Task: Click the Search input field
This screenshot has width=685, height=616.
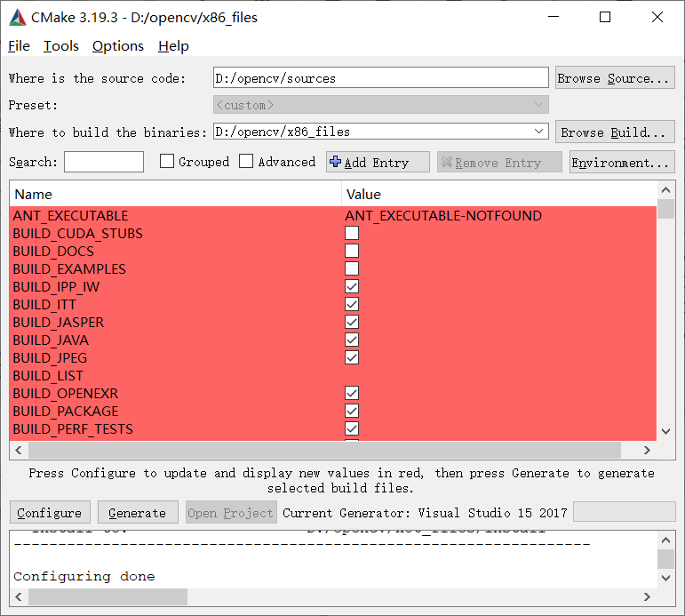Action: (104, 162)
